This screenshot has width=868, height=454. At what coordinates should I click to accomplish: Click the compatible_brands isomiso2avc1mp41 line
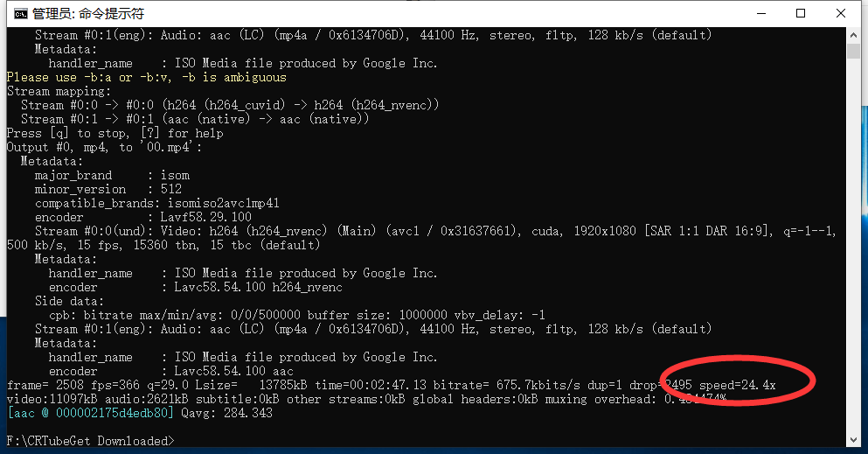pos(157,203)
